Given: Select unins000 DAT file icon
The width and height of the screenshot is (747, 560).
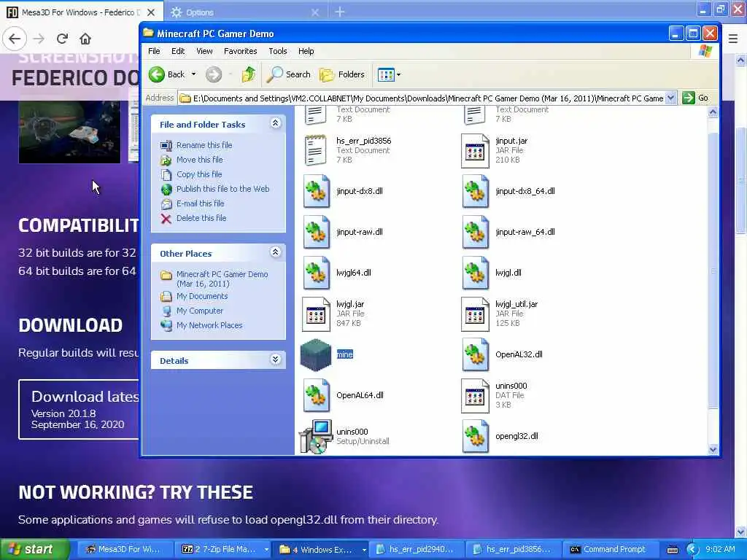Looking at the screenshot, I should (x=475, y=396).
